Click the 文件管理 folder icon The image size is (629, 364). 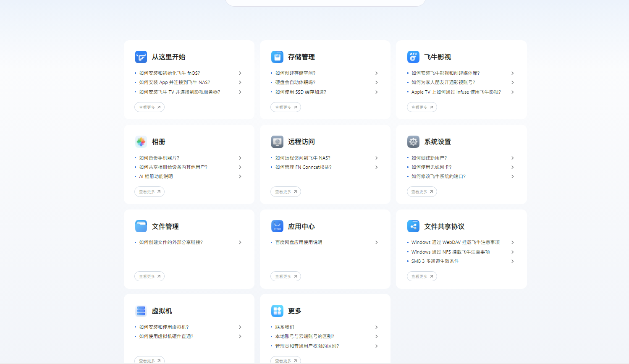pyautogui.click(x=141, y=226)
